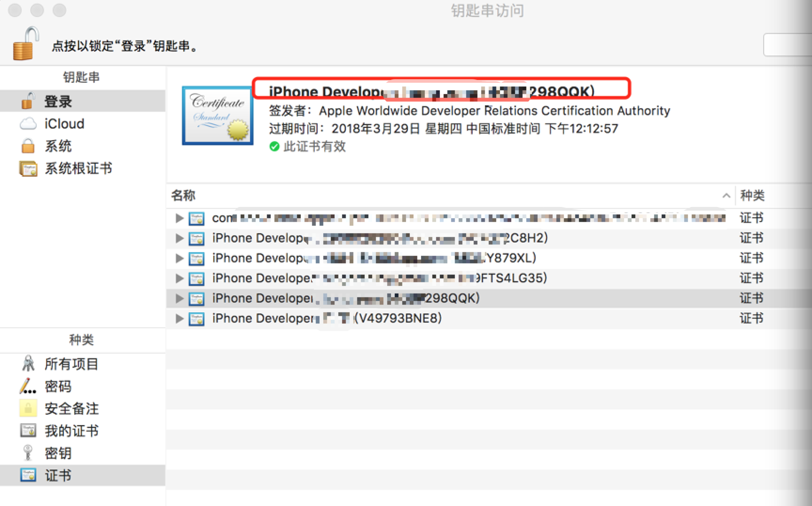Expand the iPhone Developer row ending 298QQK
The width and height of the screenshot is (812, 506).
coord(179,298)
